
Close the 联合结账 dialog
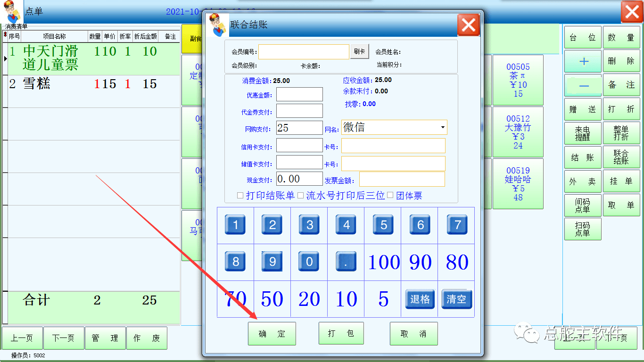point(468,25)
